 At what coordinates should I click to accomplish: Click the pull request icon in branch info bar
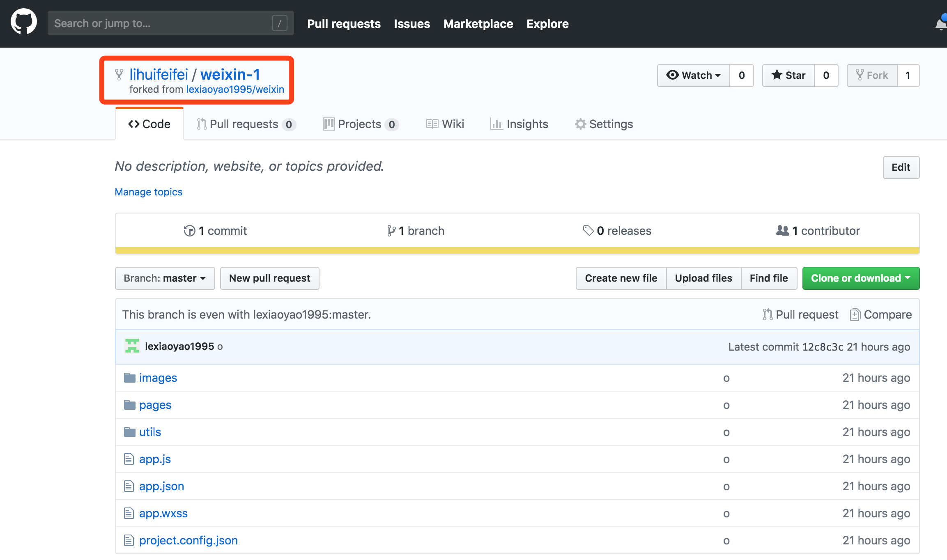point(767,314)
